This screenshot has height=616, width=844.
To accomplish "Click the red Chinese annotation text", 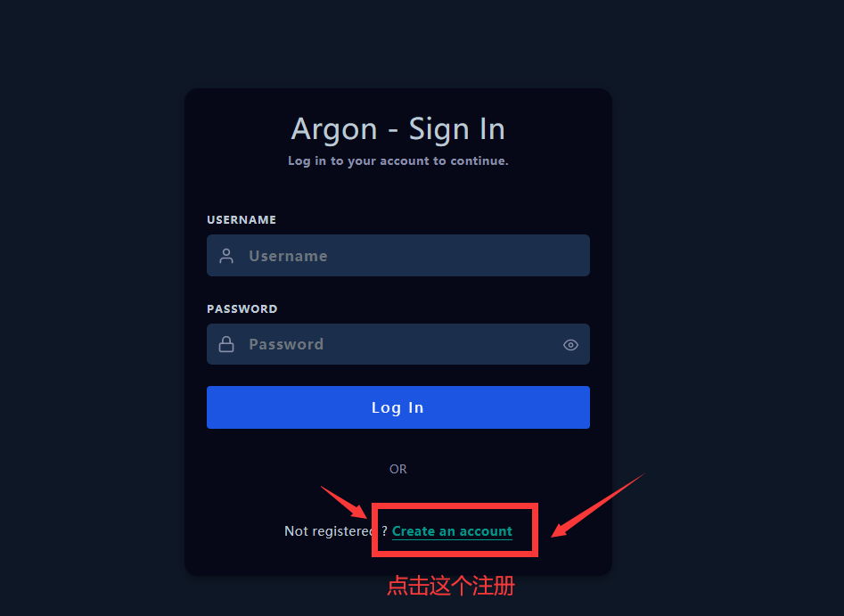I will pyautogui.click(x=451, y=586).
